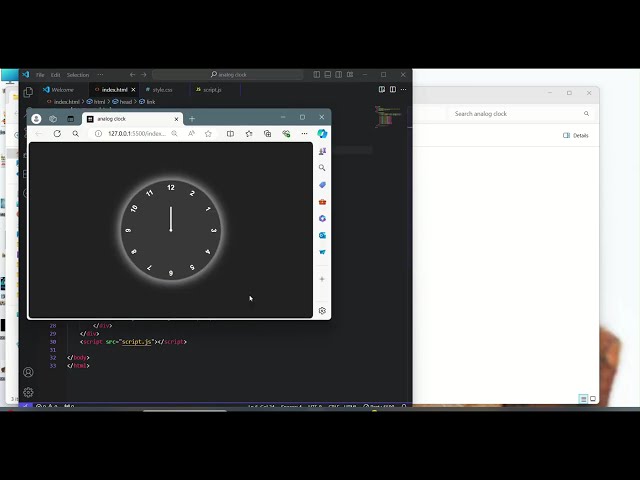The image size is (640, 480).
Task: Toggle VS Code primary side bar layout icon
Action: (x=317, y=74)
